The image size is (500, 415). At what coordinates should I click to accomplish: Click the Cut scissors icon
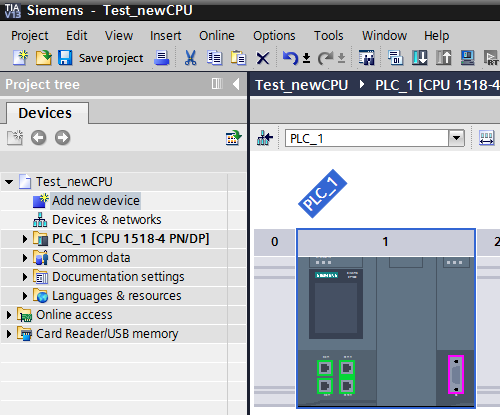[x=190, y=58]
